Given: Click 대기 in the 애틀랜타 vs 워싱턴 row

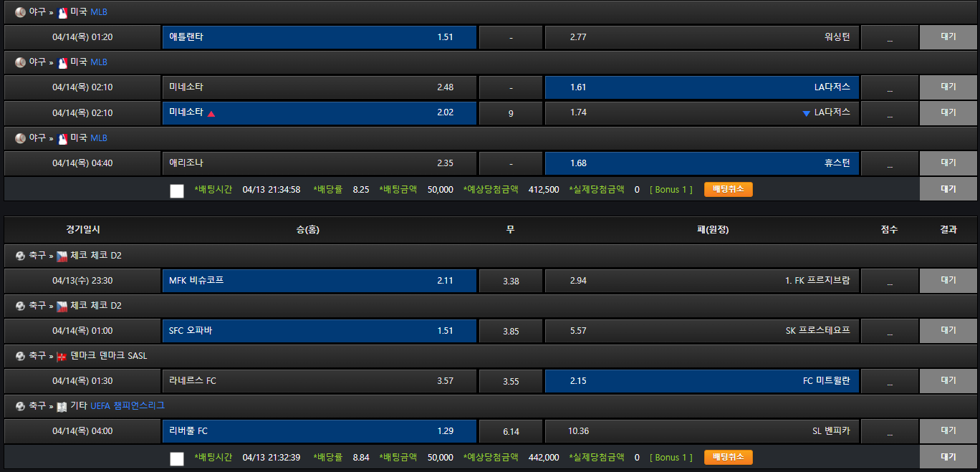Looking at the screenshot, I should click(948, 37).
